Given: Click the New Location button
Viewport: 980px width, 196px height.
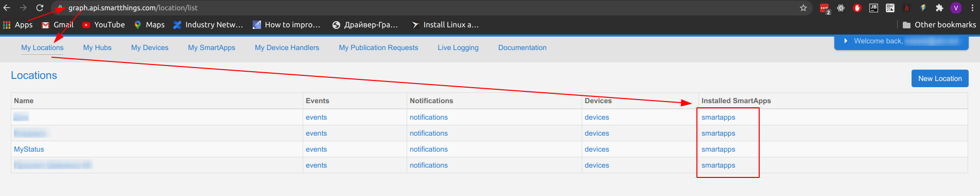Looking at the screenshot, I should point(940,78).
